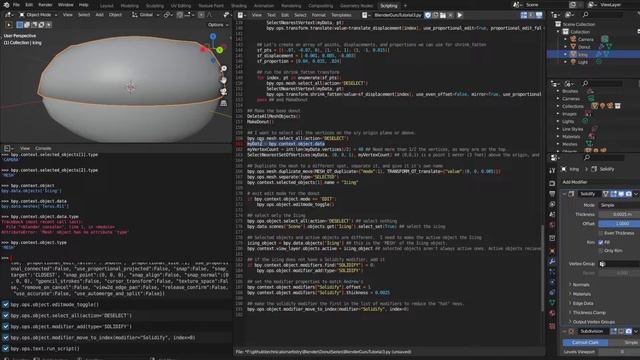Toggle the Even Thickness checkbox
Viewport: 640px width, 360px height.
pyautogui.click(x=601, y=233)
